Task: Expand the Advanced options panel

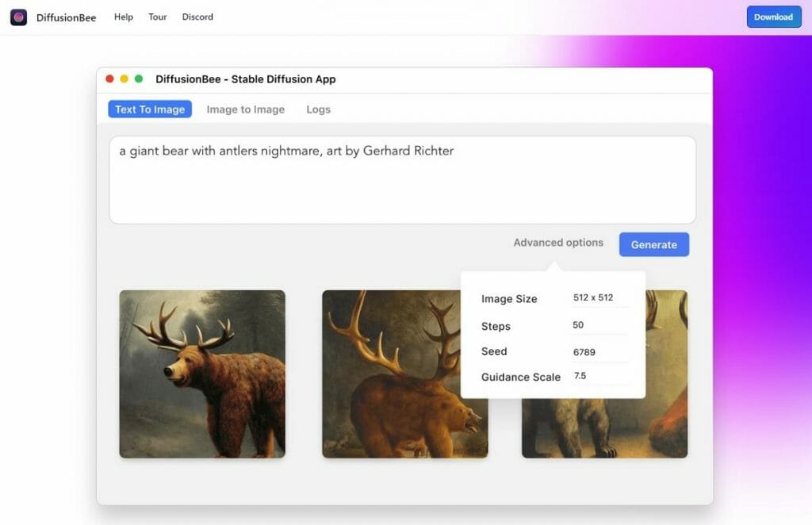Action: (558, 243)
